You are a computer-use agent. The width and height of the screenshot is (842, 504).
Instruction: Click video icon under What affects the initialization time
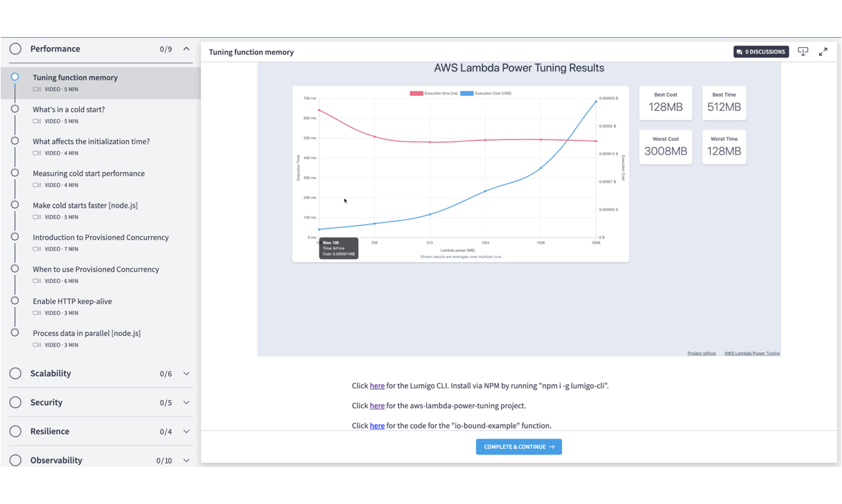(x=37, y=153)
